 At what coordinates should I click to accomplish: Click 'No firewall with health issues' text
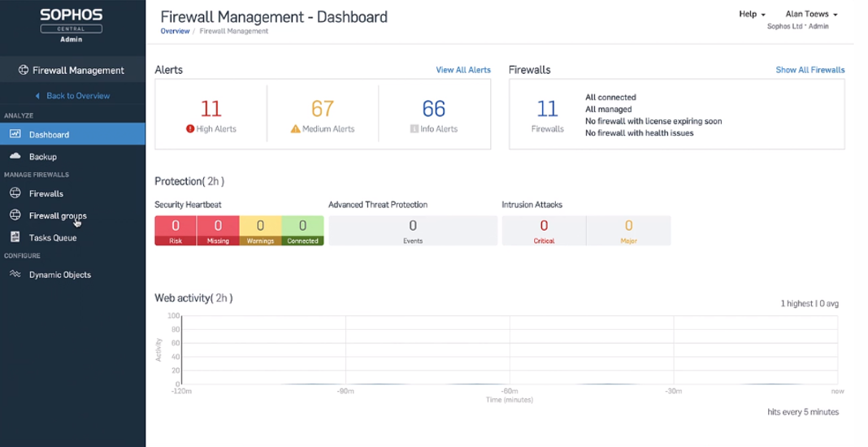click(x=640, y=133)
